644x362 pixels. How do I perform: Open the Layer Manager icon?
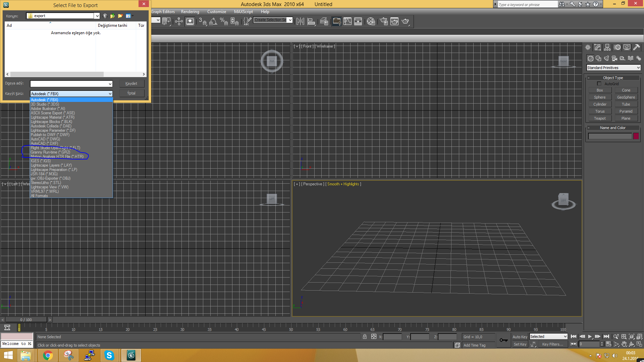(x=324, y=21)
